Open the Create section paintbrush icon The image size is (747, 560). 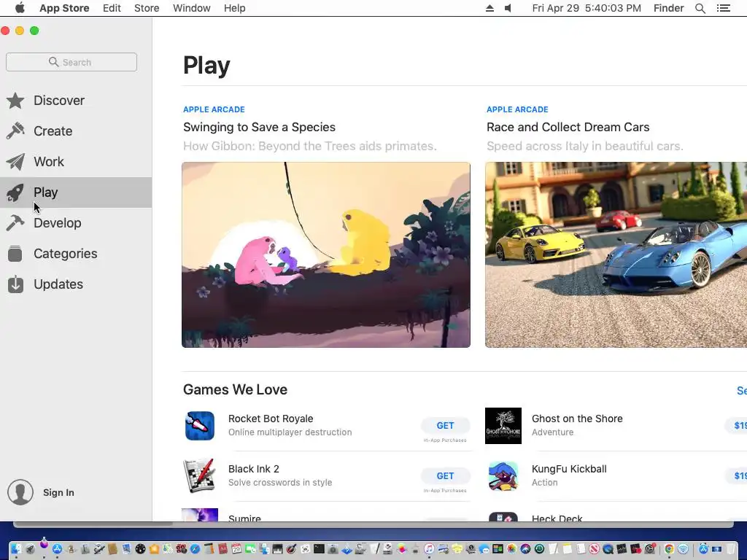click(x=16, y=131)
